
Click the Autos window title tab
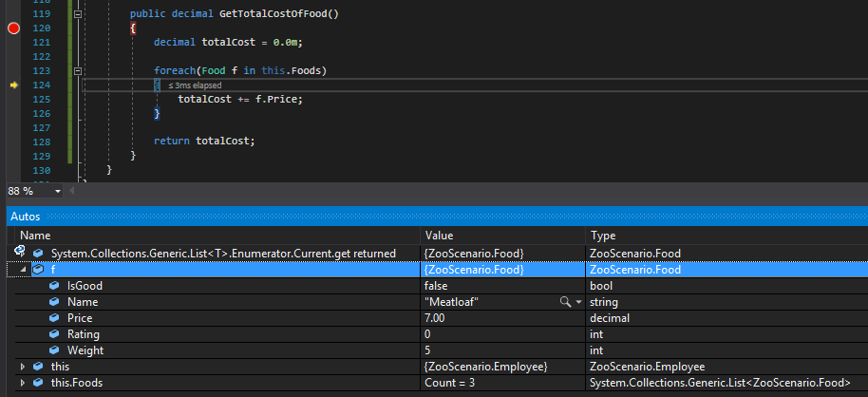(x=25, y=217)
